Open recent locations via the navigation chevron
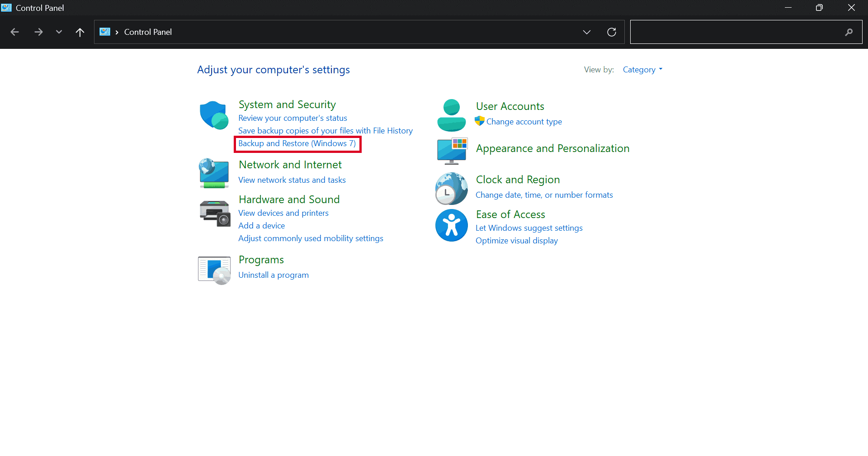This screenshot has width=868, height=456. pyautogui.click(x=59, y=32)
